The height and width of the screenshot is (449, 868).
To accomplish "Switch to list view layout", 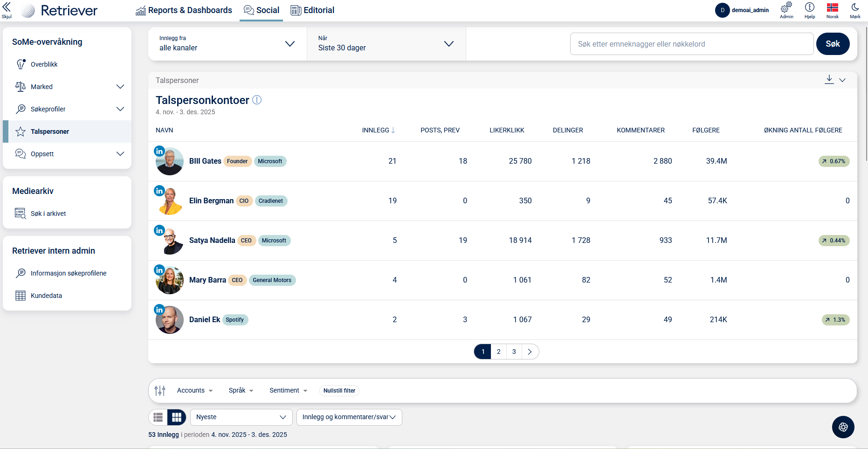I will pos(158,417).
